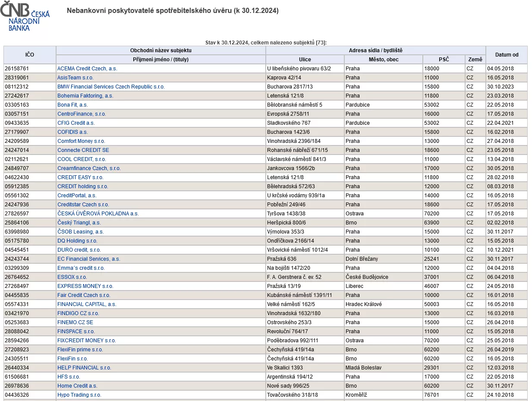The image size is (532, 401).
Task: Open the EC Financial Services, a.s. link
Action: point(89,259)
